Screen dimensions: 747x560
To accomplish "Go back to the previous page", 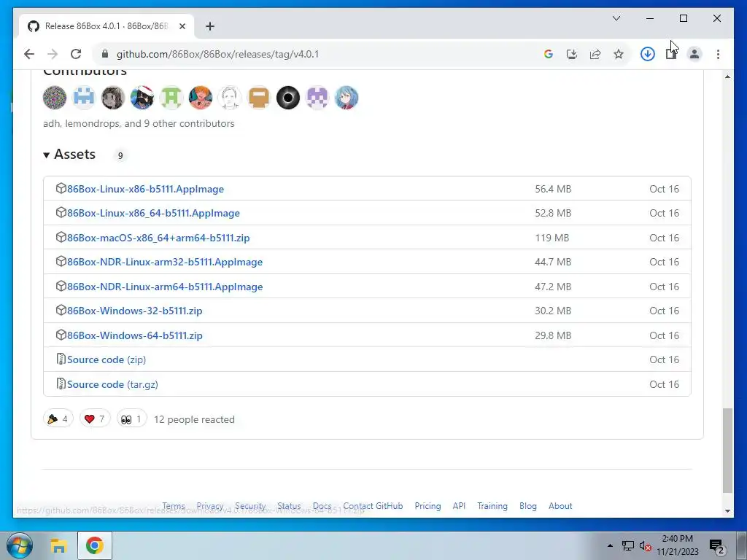I will click(x=29, y=54).
